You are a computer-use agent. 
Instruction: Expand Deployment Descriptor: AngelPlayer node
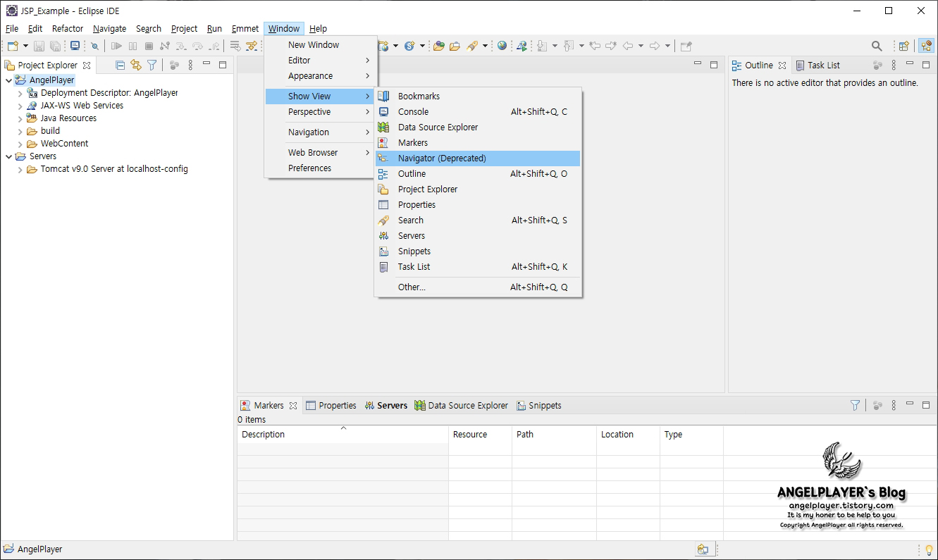click(20, 93)
